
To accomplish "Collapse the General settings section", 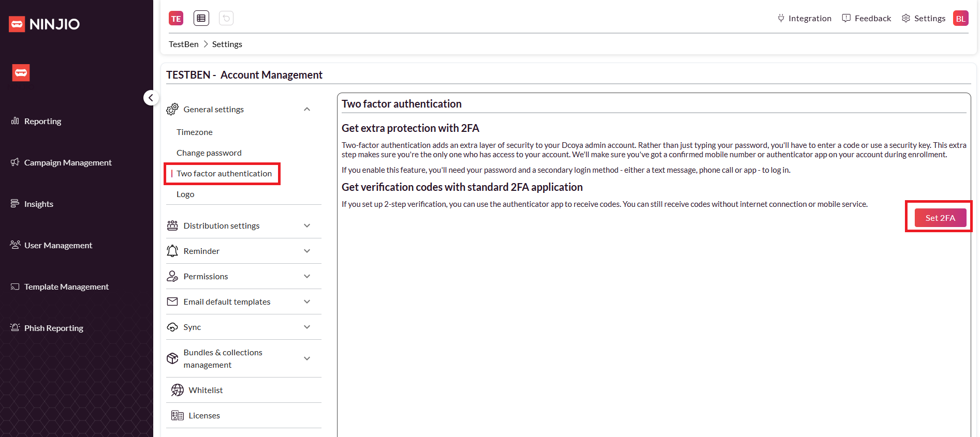I will pos(307,109).
